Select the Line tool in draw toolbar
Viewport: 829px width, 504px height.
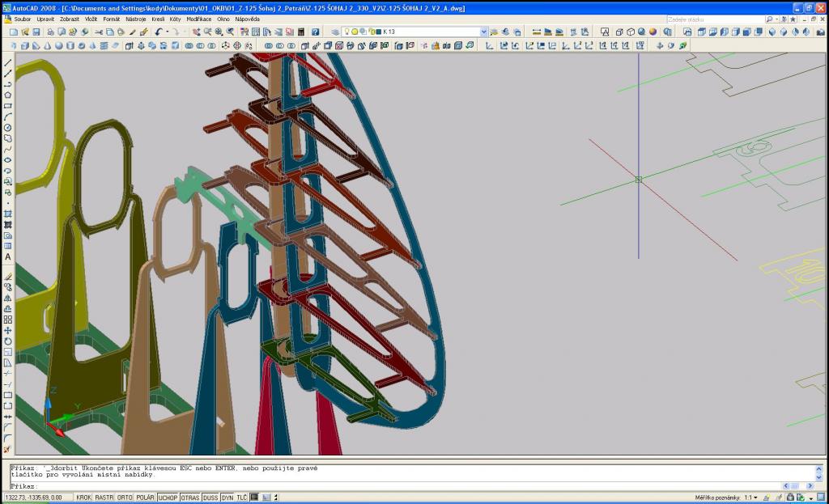pos(7,62)
